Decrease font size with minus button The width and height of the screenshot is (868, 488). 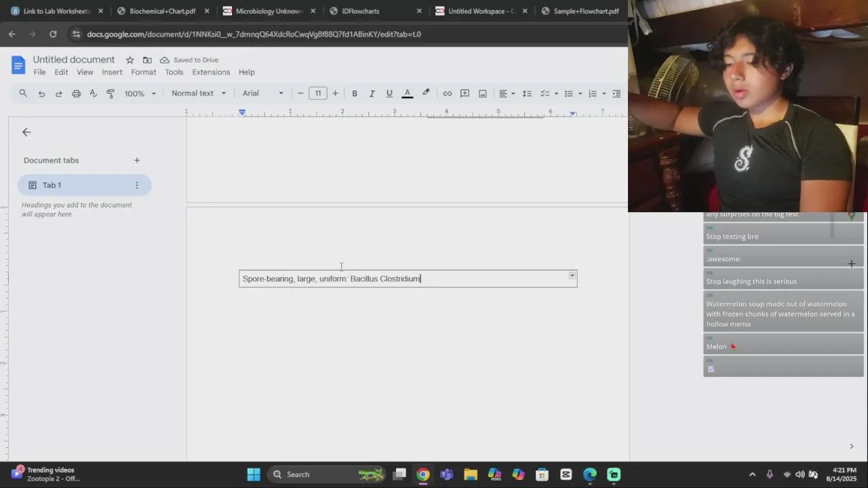pyautogui.click(x=300, y=94)
